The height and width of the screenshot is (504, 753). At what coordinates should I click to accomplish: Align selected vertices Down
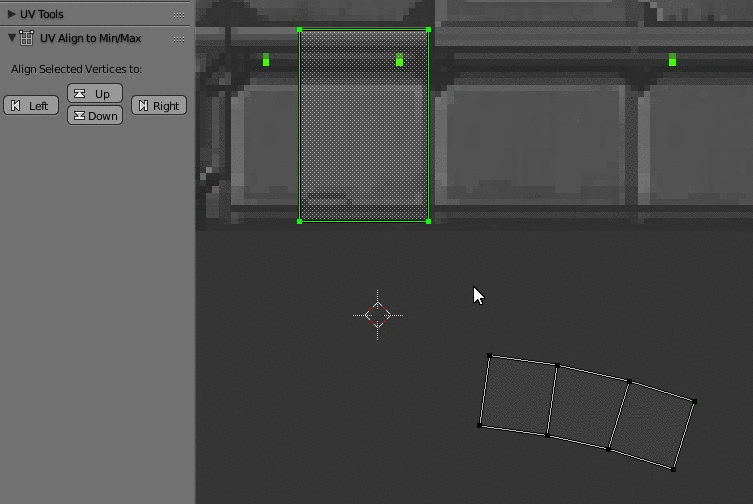(95, 115)
